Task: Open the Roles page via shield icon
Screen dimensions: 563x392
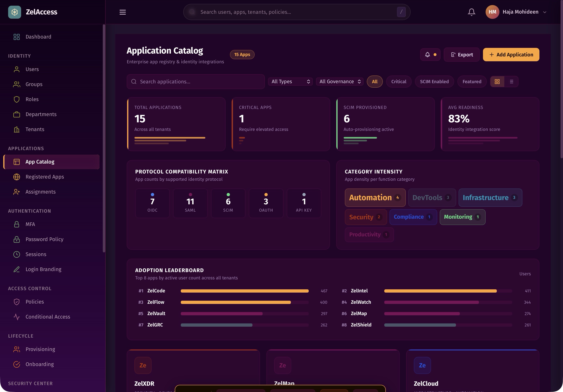Action: pyautogui.click(x=32, y=99)
